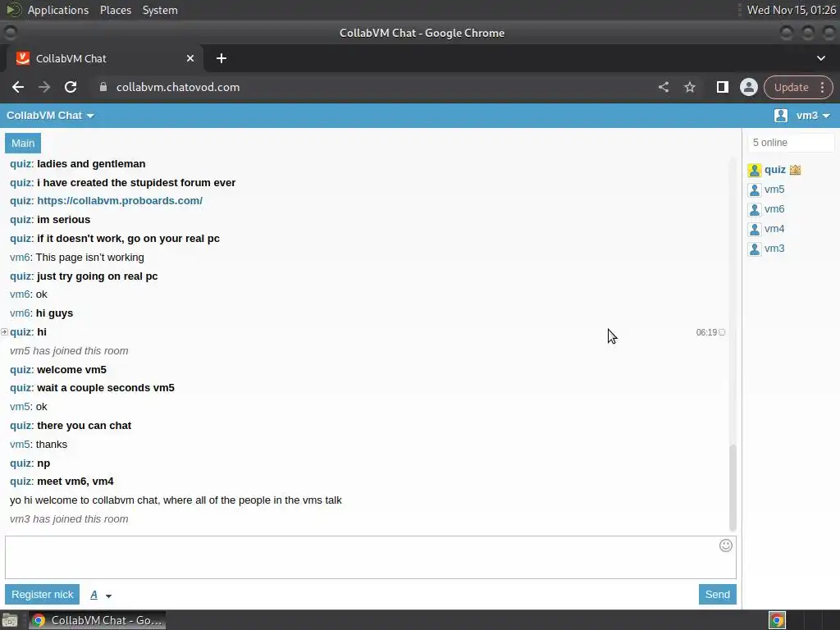Click vm3's avatar icon in online list
The width and height of the screenshot is (840, 630).
coord(755,249)
